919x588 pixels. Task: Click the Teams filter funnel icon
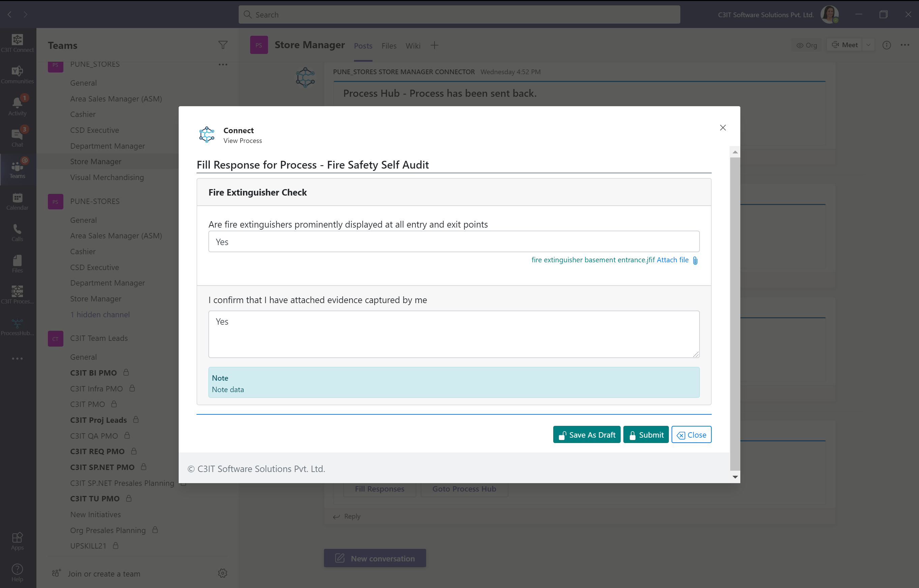pos(223,45)
